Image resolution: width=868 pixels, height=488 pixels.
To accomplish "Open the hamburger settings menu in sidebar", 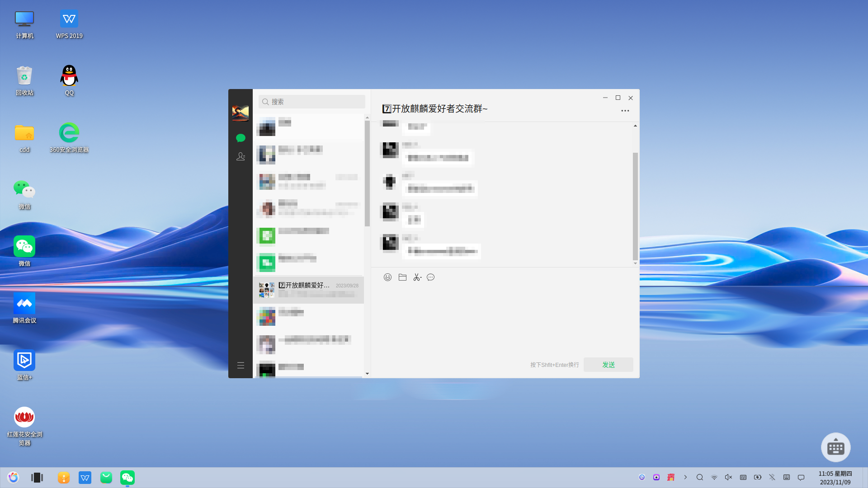I will 241,365.
